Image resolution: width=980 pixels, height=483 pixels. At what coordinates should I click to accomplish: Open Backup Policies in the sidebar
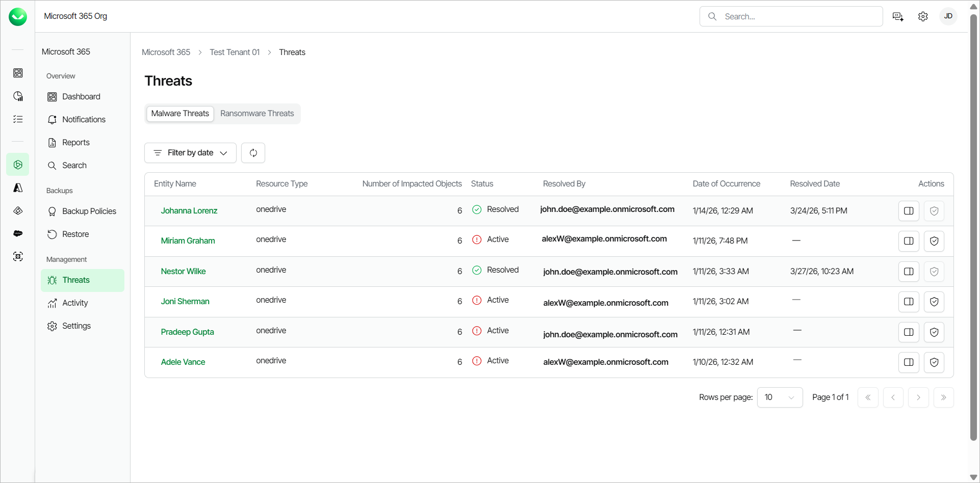pyautogui.click(x=89, y=211)
